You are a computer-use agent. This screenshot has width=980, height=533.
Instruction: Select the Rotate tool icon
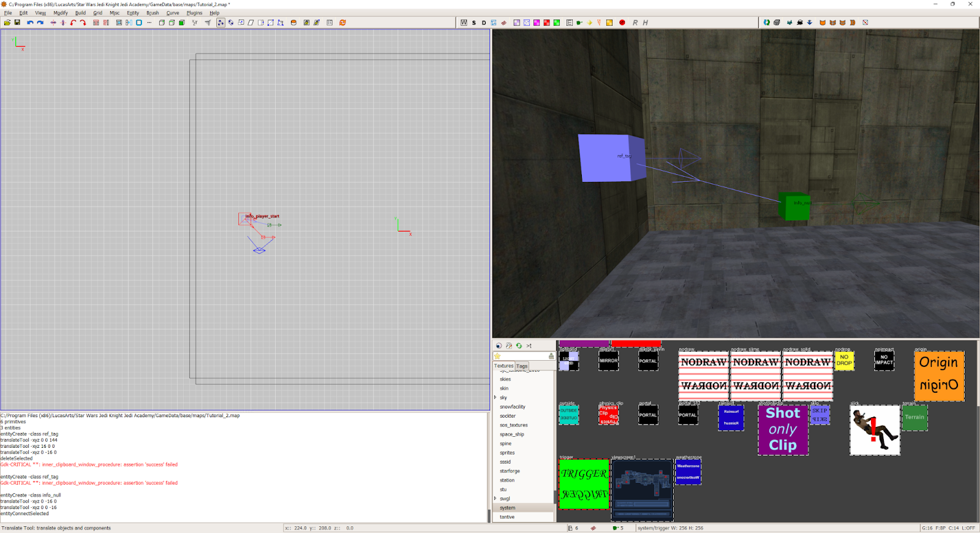click(x=231, y=23)
